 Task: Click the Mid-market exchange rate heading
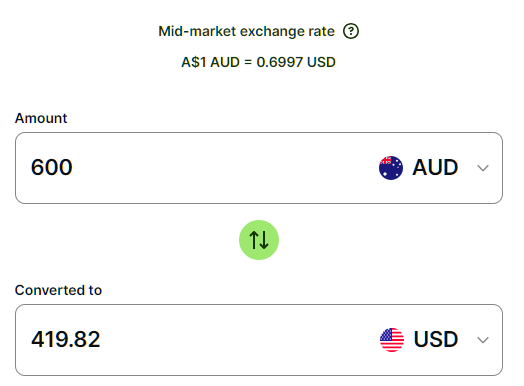click(x=246, y=31)
